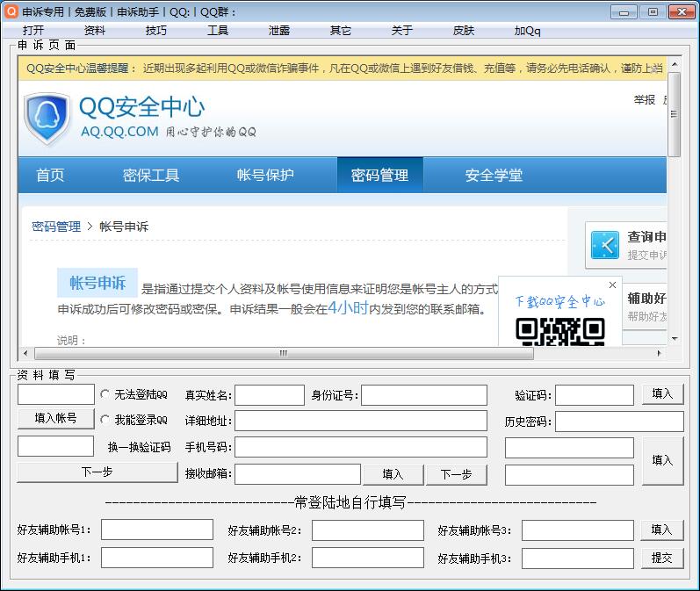Image resolution: width=700 pixels, height=591 pixels.
Task: Focus the 详细地址 input field
Action: click(361, 421)
